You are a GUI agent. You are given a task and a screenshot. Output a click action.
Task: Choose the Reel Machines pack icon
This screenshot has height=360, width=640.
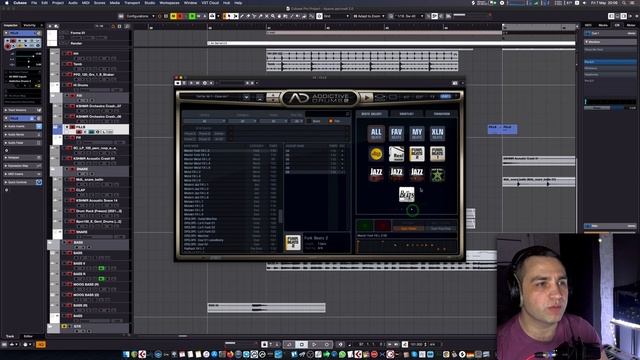[x=396, y=154]
